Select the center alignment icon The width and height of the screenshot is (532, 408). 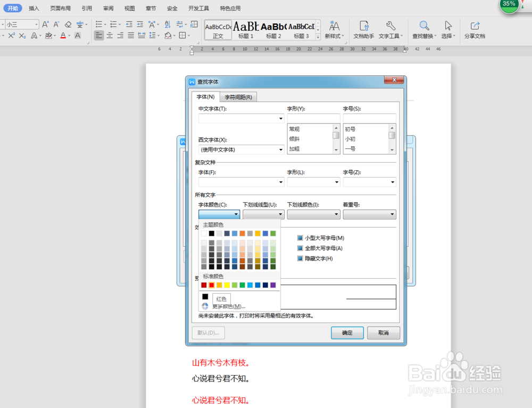pos(109,36)
